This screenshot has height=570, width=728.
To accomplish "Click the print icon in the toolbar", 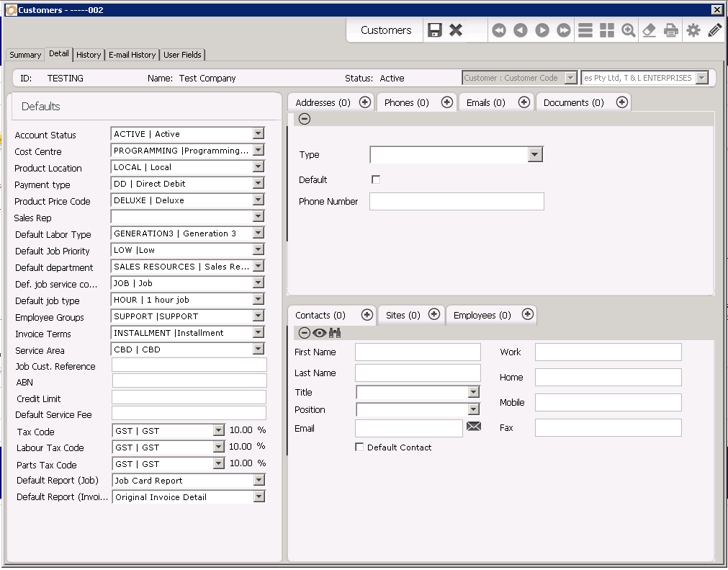I will click(x=670, y=31).
